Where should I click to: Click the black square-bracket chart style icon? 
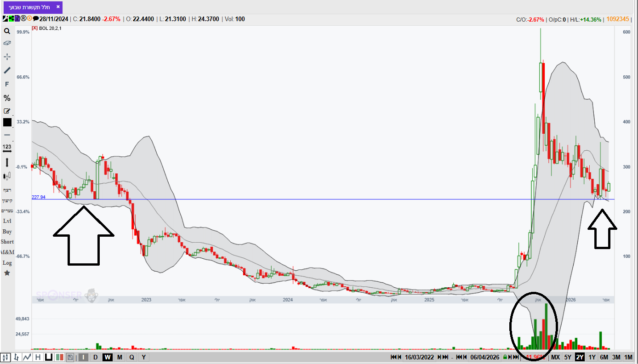tap(48, 357)
